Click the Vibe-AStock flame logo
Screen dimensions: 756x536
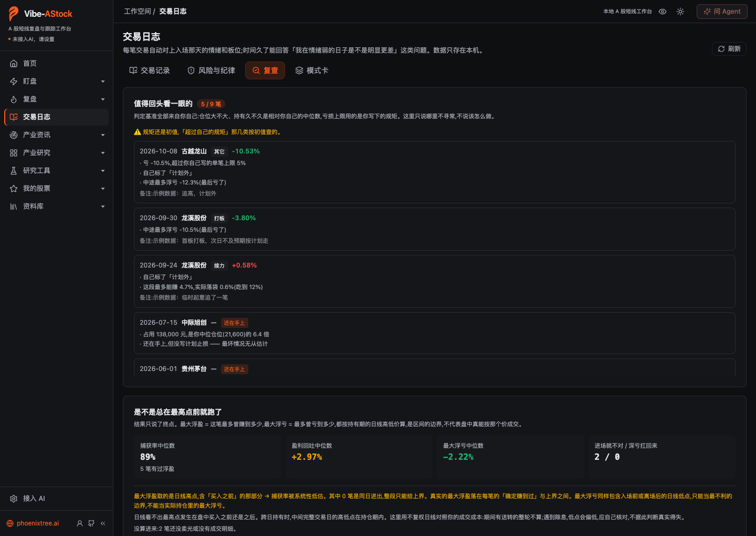[x=14, y=14]
